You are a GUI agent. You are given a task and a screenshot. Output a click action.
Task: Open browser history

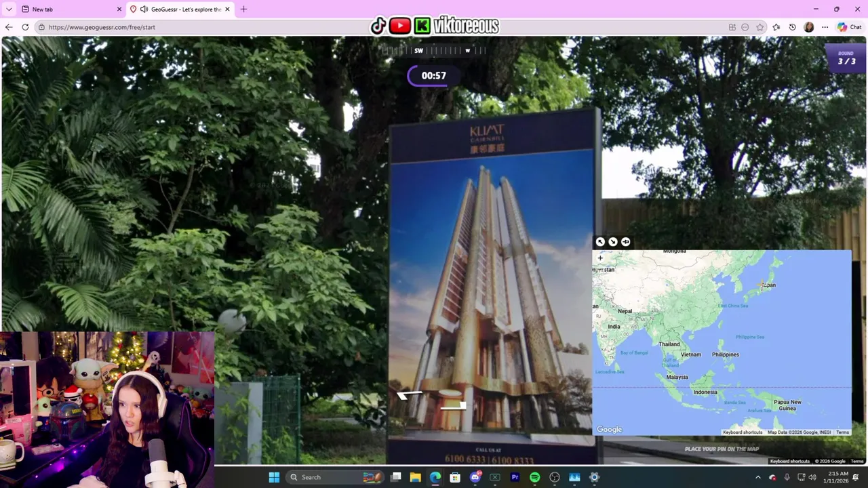(x=792, y=27)
